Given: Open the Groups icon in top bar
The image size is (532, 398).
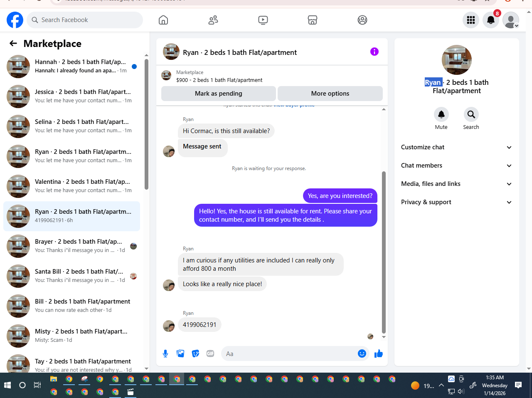Looking at the screenshot, I should [362, 20].
